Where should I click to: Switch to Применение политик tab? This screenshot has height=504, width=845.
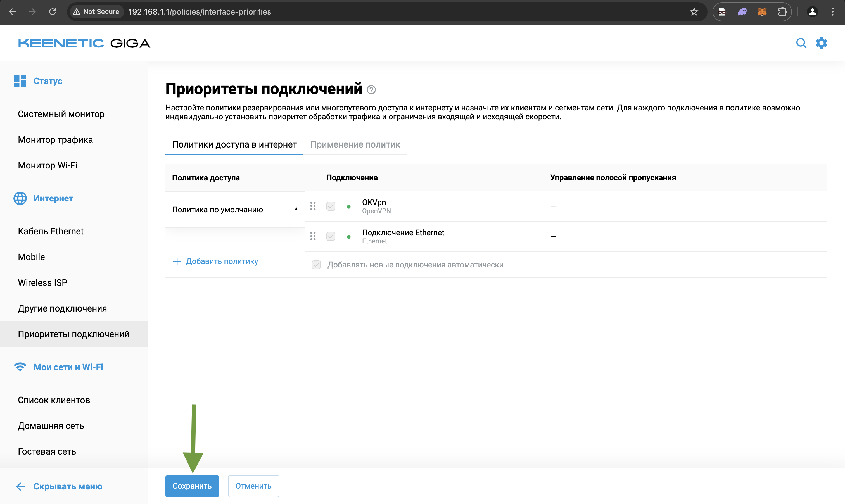pos(355,145)
